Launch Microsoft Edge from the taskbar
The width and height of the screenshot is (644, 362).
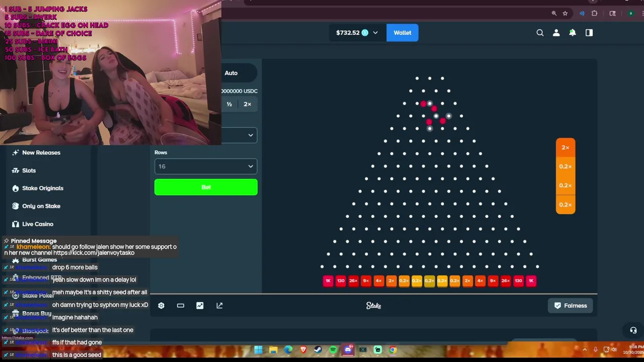click(288, 349)
